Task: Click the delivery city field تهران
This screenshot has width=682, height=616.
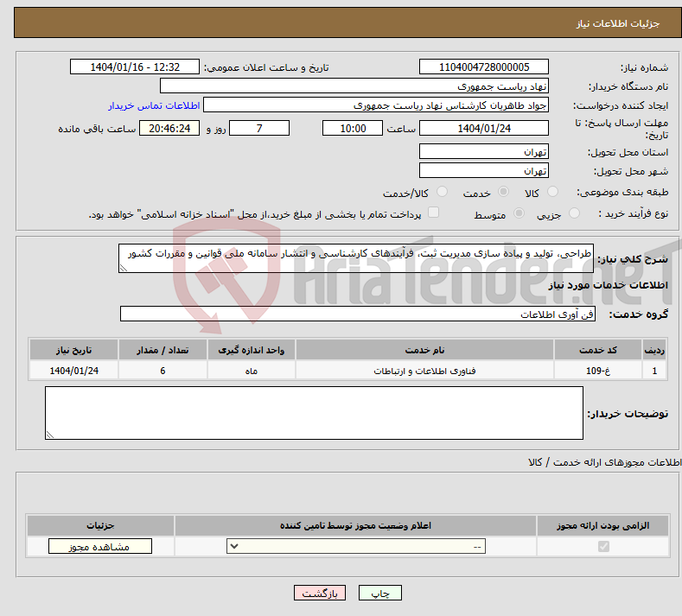Action: point(484,171)
